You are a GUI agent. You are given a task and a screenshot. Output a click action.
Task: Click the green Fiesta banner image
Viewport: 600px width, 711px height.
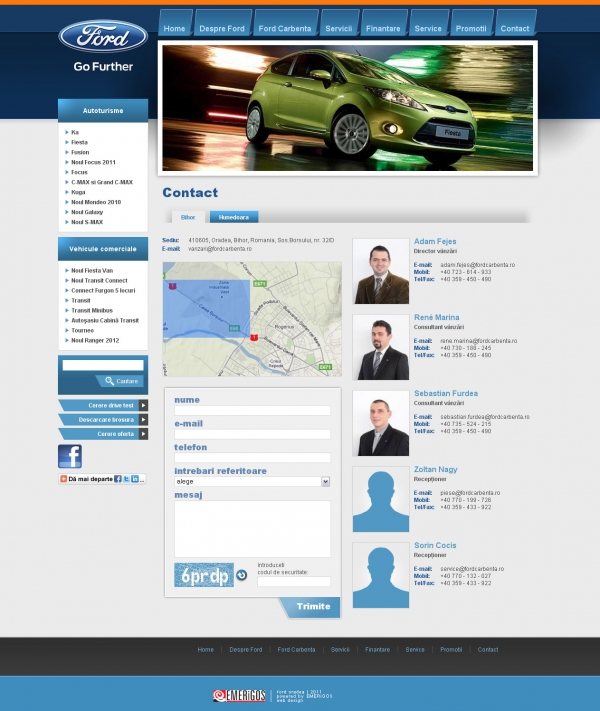coord(348,108)
